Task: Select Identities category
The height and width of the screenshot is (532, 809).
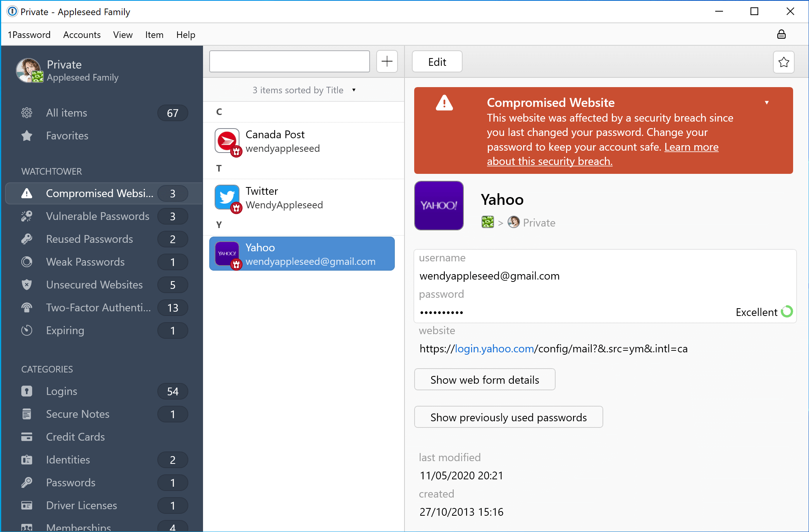Action: 104,460
